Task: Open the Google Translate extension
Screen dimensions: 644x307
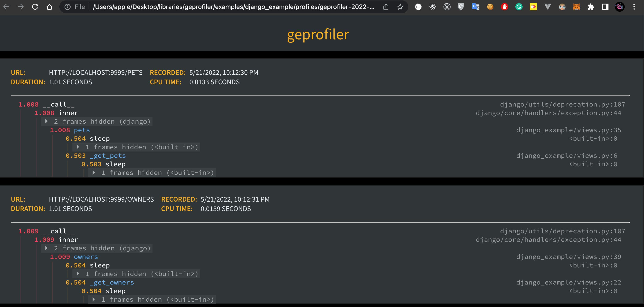Action: pyautogui.click(x=476, y=7)
